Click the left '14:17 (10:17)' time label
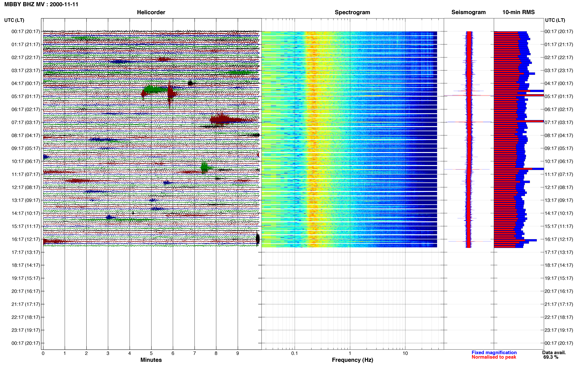The image size is (588, 368). tap(26, 213)
